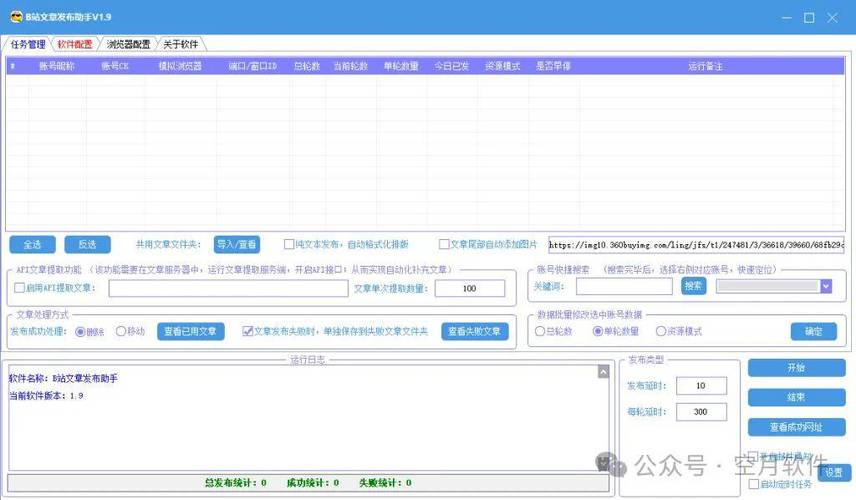
Task: Click the 模拟浏览器 column header
Action: click(180, 66)
